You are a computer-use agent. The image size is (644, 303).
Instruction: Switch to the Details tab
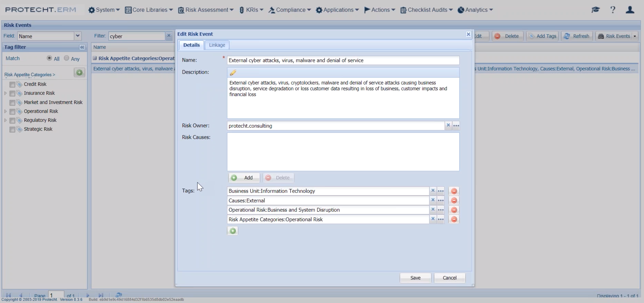(x=191, y=45)
